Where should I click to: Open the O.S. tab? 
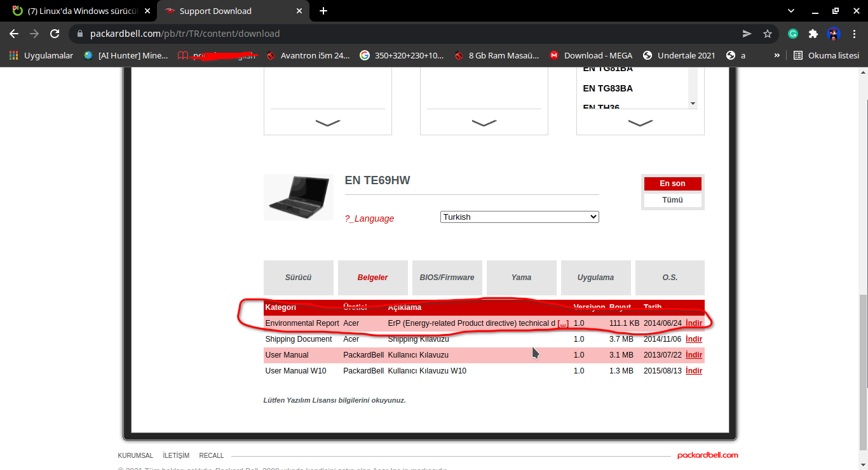670,278
